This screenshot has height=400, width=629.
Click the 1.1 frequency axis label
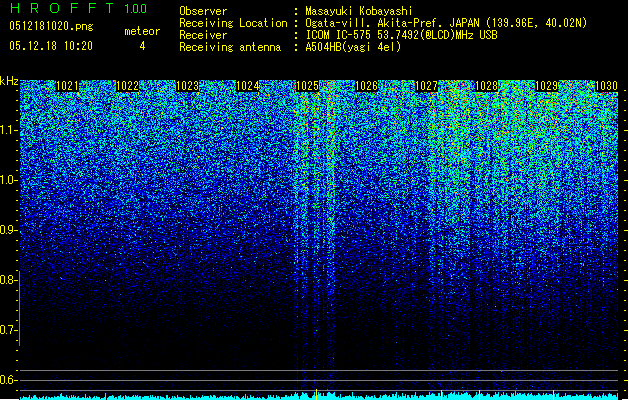[x=9, y=130]
